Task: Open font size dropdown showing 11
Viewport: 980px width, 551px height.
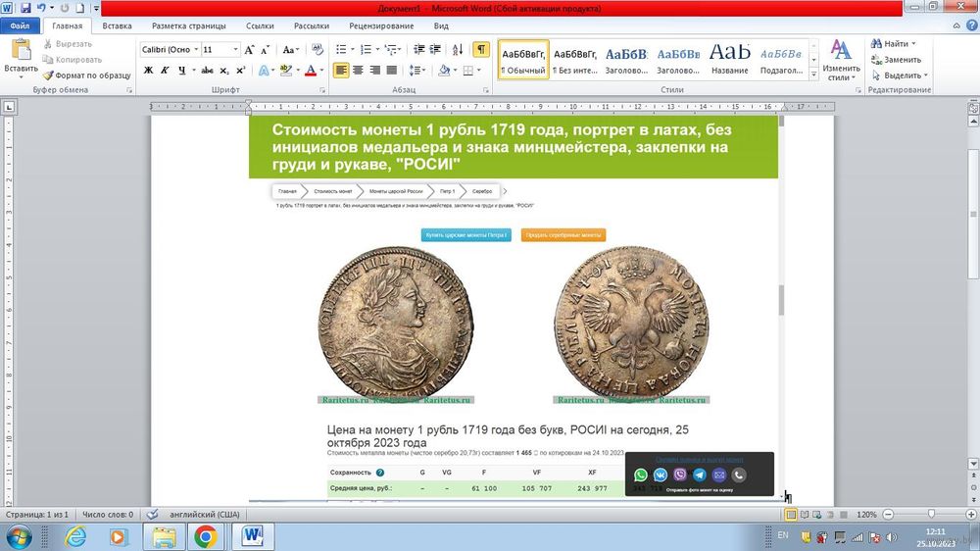Action: 235,49
